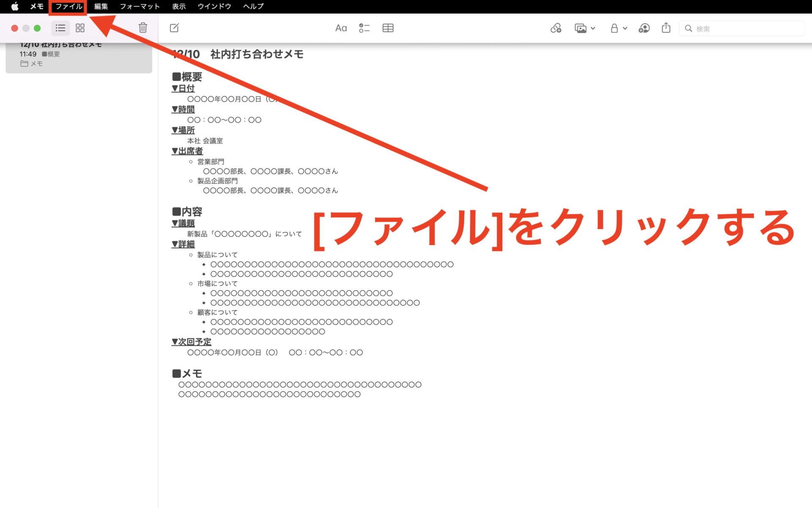Screen dimensions: 812x508
Task: Insert a checklist
Action: [364, 28]
